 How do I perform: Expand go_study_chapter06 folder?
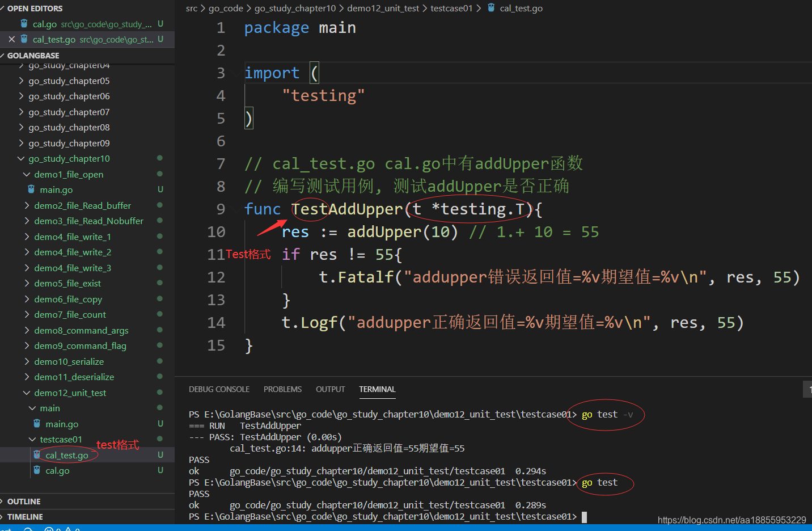click(x=21, y=96)
